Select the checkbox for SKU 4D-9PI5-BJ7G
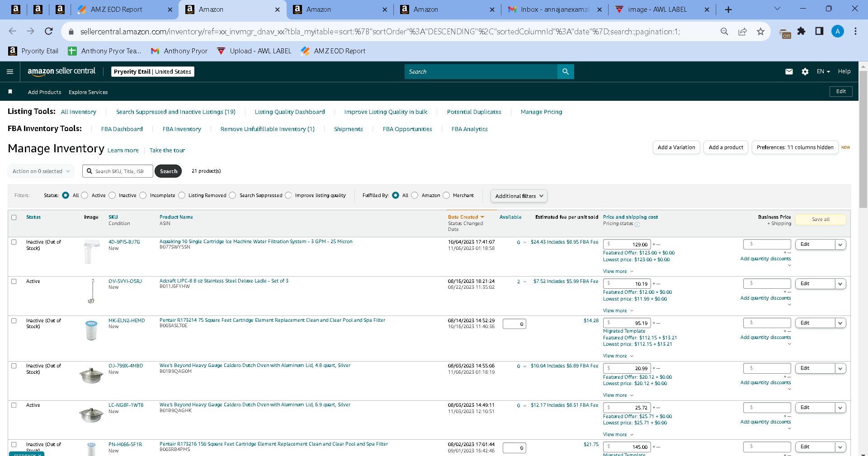 [14, 242]
